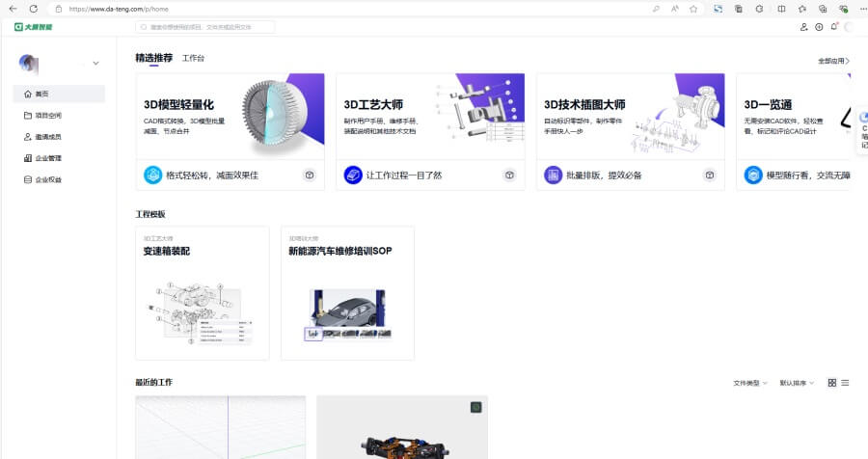Click the green badge on the chassis thumbnail

(476, 408)
